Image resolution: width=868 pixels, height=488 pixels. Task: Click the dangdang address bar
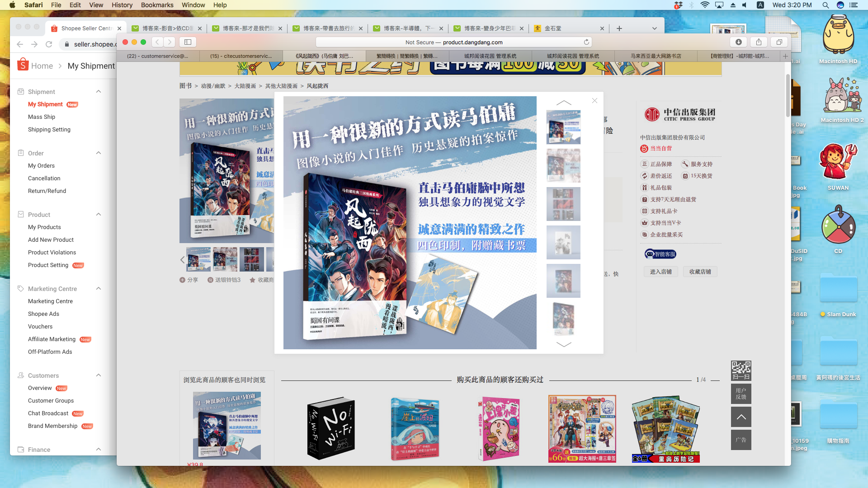[454, 42]
